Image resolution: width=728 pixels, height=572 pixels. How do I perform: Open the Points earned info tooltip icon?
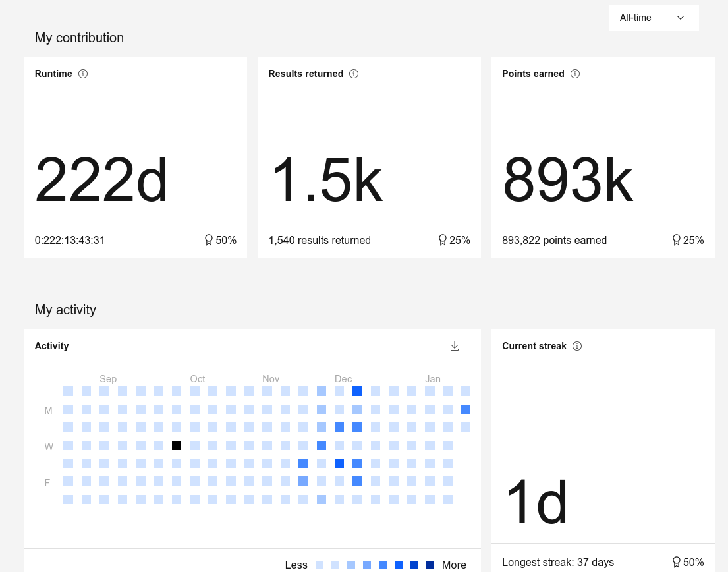pos(575,74)
